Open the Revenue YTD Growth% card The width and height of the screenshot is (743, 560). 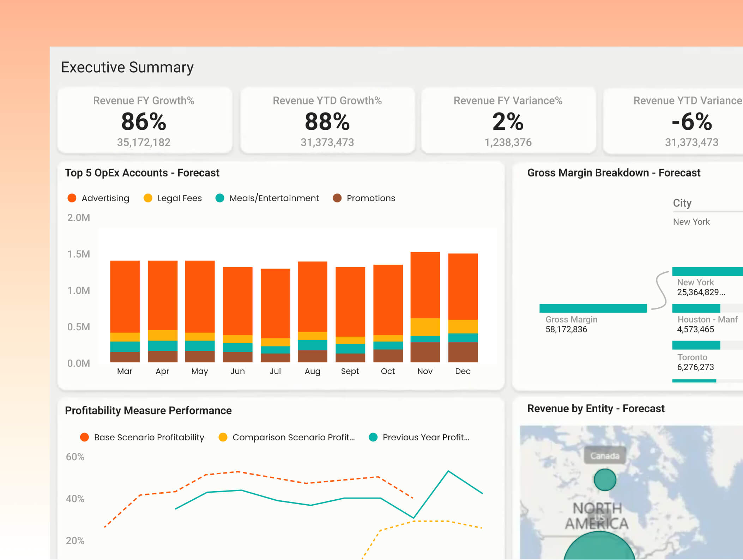pos(327,120)
